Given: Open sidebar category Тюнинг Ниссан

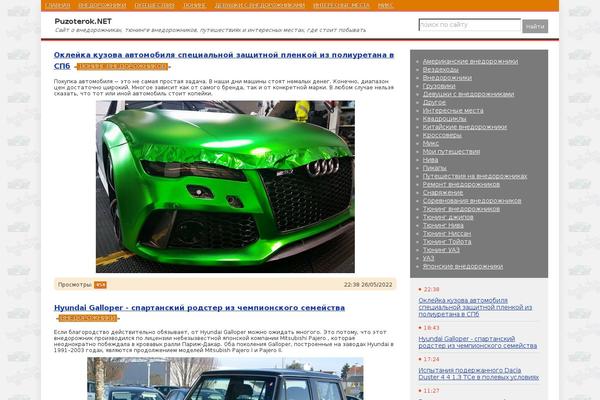Looking at the screenshot, I should [447, 233].
